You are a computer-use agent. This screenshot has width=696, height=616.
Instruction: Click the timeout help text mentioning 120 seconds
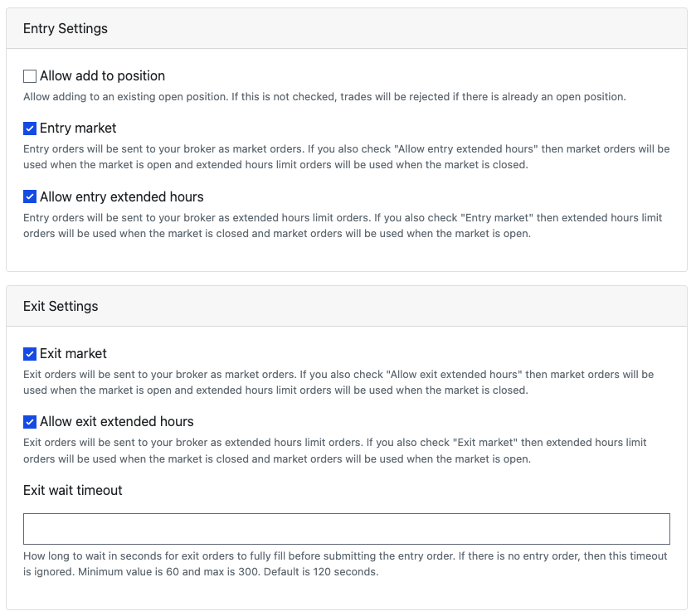pyautogui.click(x=346, y=564)
